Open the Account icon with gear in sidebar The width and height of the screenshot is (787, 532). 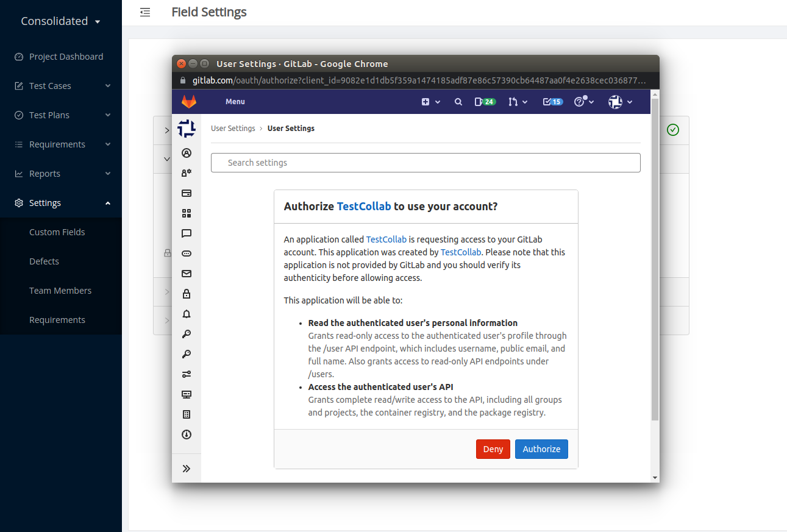(x=187, y=173)
